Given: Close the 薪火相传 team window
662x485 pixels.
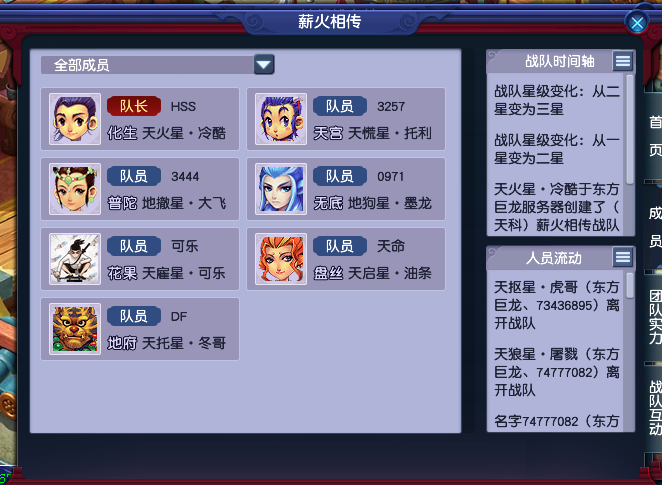Looking at the screenshot, I should pyautogui.click(x=637, y=23).
